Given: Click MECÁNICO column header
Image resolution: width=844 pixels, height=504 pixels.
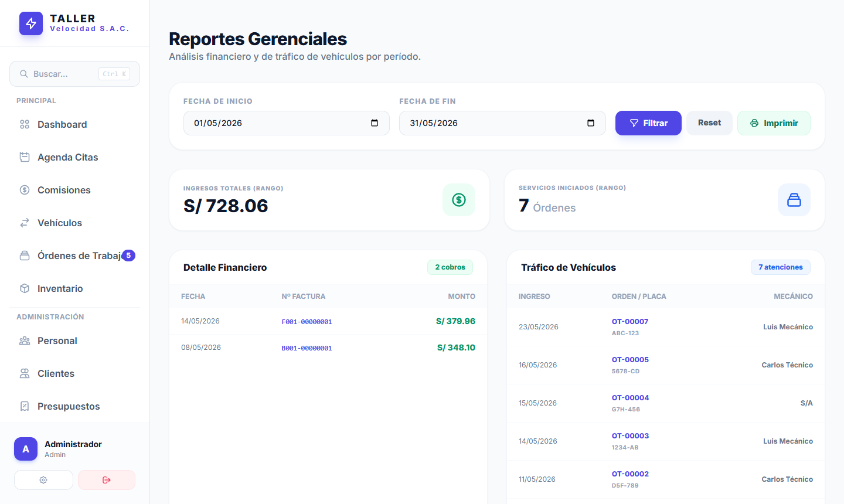Looking at the screenshot, I should (793, 297).
